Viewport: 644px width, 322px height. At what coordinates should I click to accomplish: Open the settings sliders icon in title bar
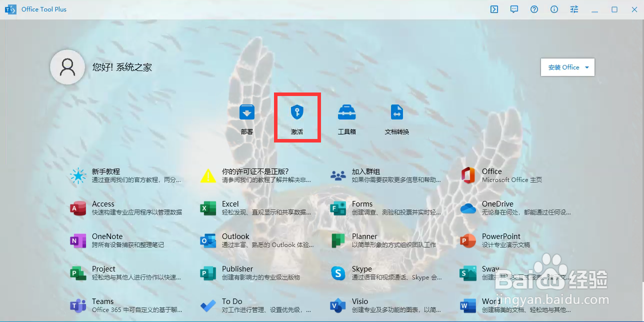(x=574, y=9)
